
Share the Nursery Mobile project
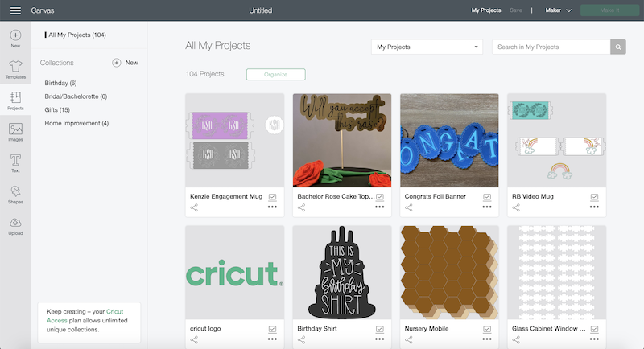coord(409,340)
